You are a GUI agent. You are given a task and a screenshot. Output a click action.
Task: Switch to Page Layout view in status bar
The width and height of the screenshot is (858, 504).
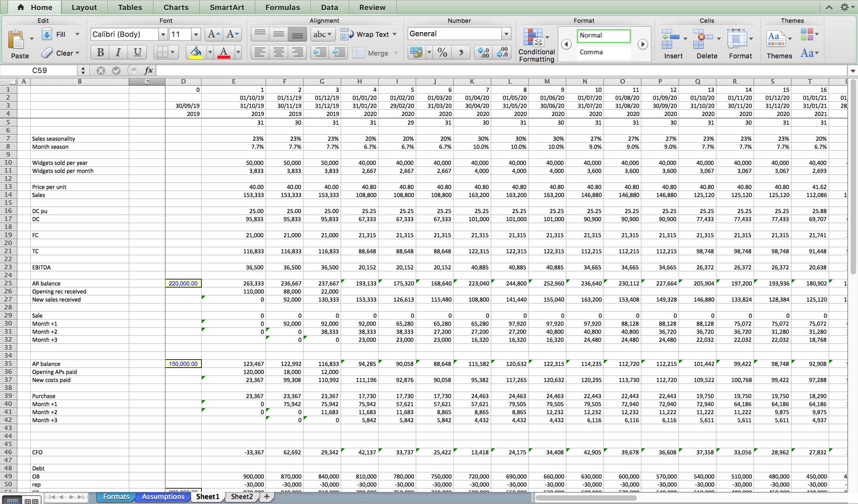pyautogui.click(x=32, y=501)
